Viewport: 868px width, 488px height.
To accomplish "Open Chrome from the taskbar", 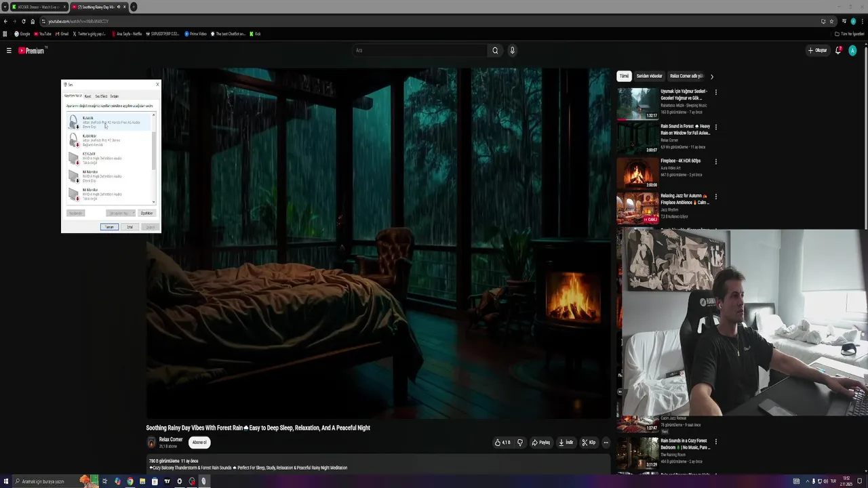I will (x=130, y=481).
